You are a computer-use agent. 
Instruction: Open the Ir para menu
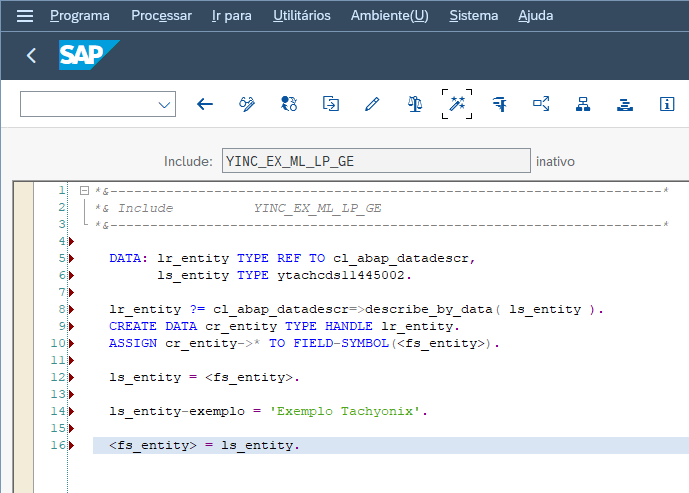point(232,15)
